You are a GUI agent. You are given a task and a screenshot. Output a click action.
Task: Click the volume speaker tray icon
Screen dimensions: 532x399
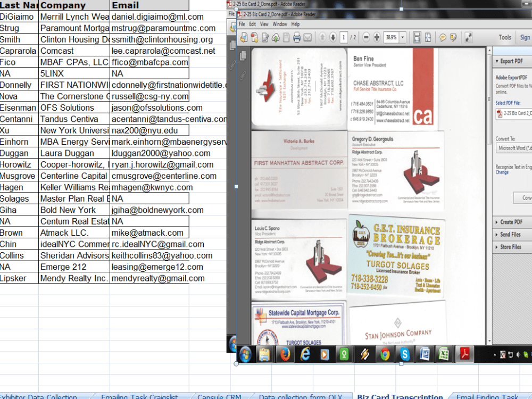(x=518, y=355)
